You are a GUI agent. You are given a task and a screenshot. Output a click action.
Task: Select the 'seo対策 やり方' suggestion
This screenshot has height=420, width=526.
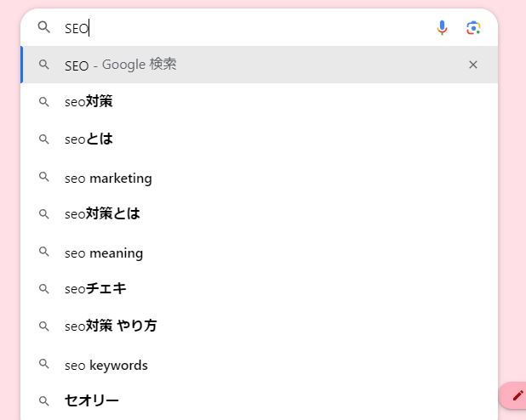[259, 326]
